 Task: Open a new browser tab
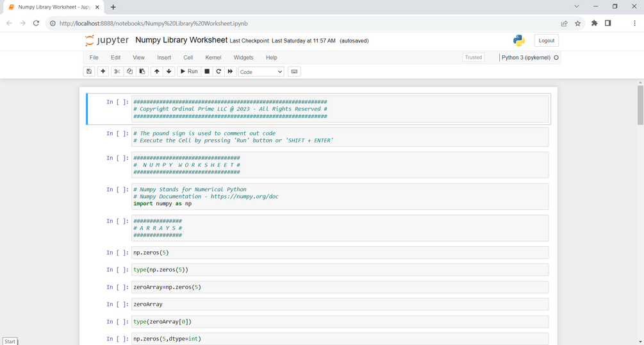pyautogui.click(x=113, y=7)
